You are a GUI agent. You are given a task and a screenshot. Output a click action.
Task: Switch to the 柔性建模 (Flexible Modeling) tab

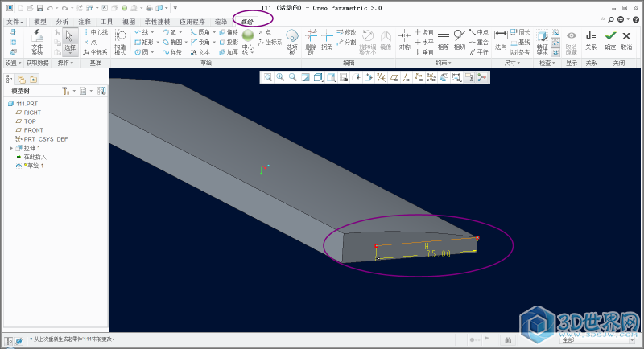tap(157, 22)
